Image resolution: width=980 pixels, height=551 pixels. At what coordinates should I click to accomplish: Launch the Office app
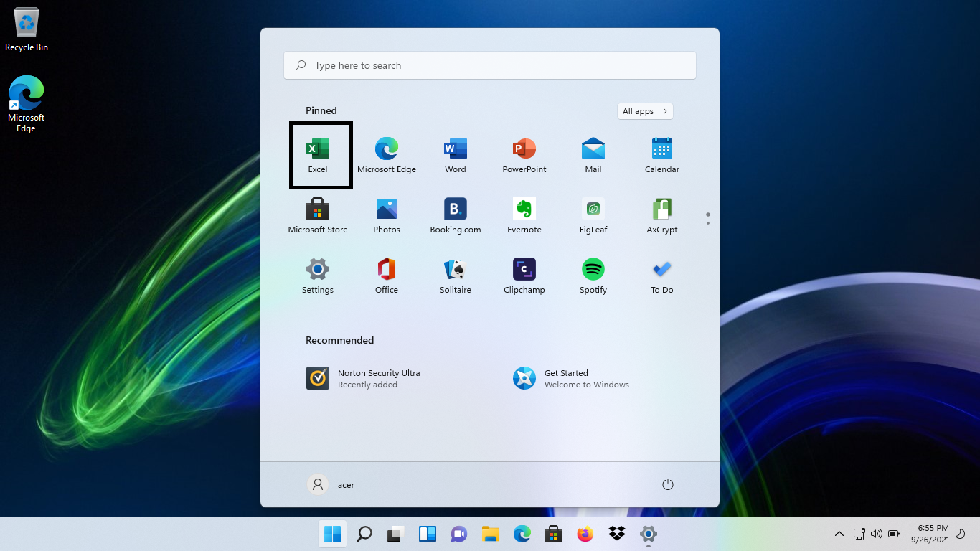point(387,276)
